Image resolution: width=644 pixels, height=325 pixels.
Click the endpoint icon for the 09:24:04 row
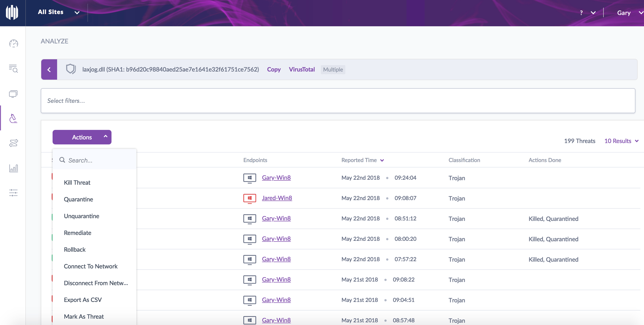click(x=250, y=178)
